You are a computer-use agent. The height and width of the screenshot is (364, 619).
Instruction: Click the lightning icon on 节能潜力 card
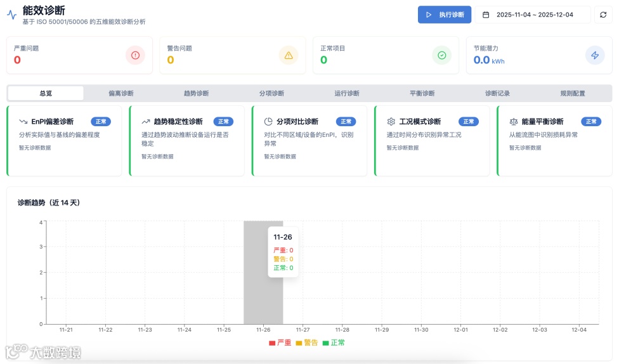click(595, 55)
